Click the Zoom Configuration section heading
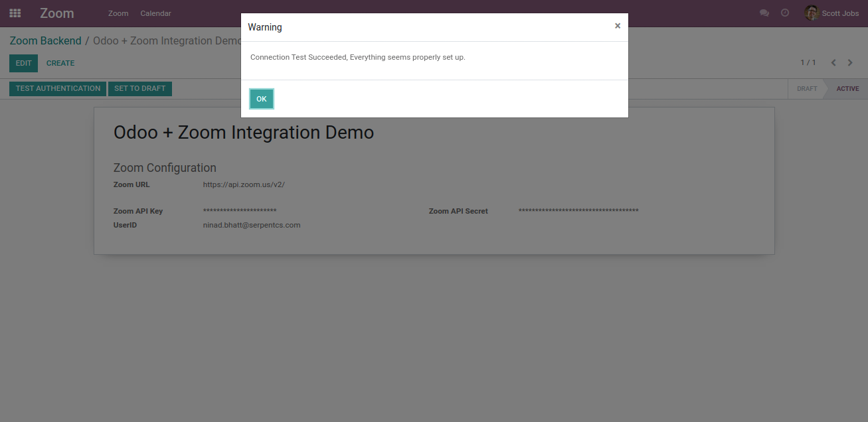The height and width of the screenshot is (422, 868). (x=165, y=168)
